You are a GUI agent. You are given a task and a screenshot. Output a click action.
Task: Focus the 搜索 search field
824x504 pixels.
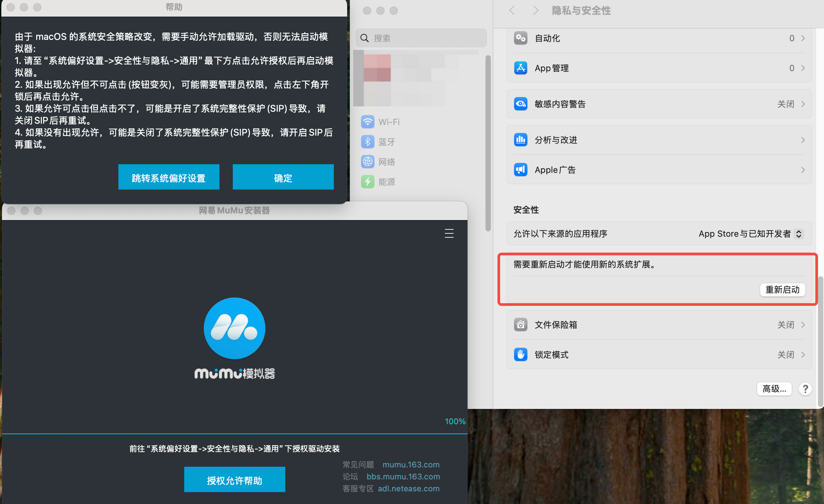coord(421,38)
